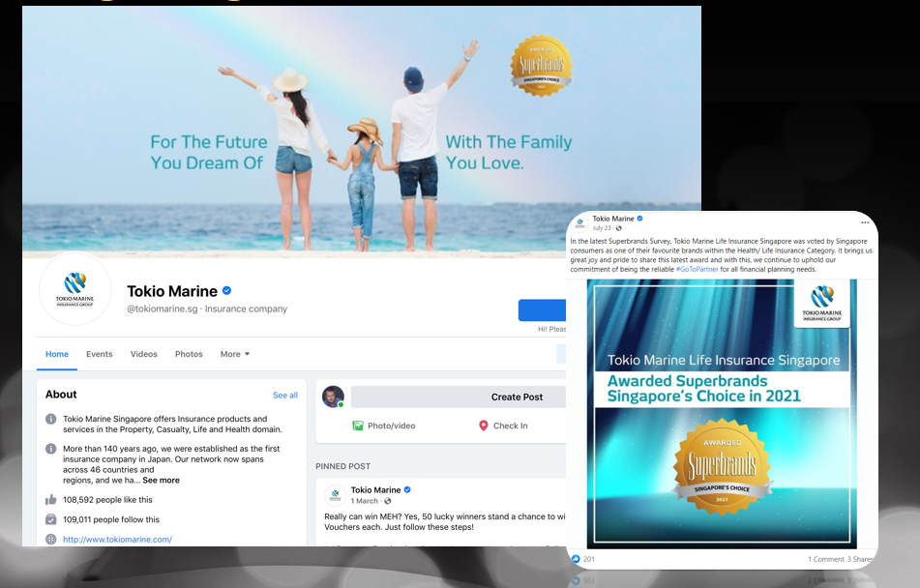Click the pinned post public globe icon

(387, 501)
